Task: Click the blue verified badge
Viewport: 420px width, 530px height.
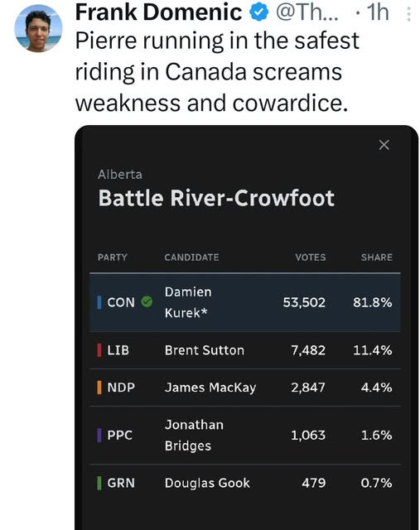Action: [x=258, y=12]
